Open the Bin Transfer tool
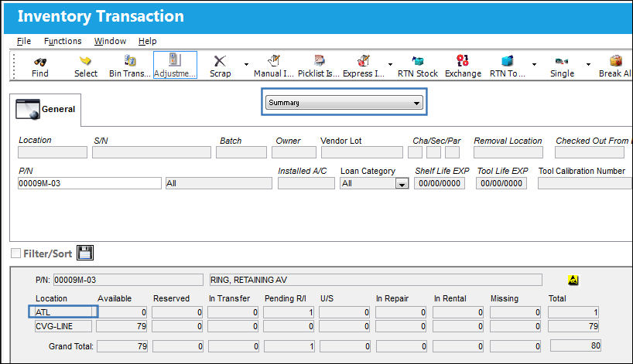The width and height of the screenshot is (633, 364). coord(130,60)
